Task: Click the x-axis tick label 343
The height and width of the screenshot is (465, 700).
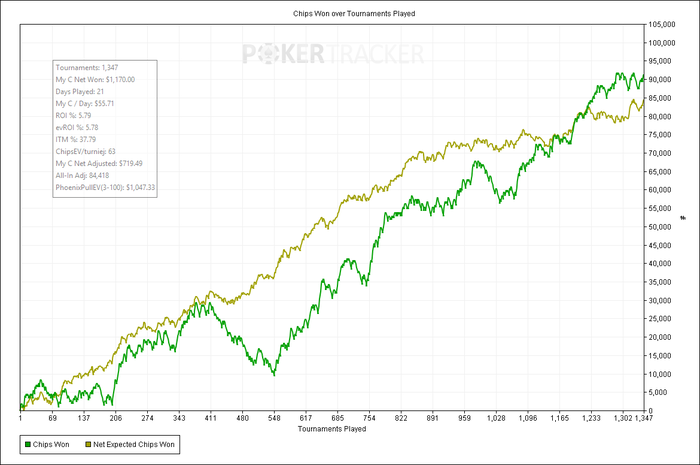Action: [x=179, y=418]
